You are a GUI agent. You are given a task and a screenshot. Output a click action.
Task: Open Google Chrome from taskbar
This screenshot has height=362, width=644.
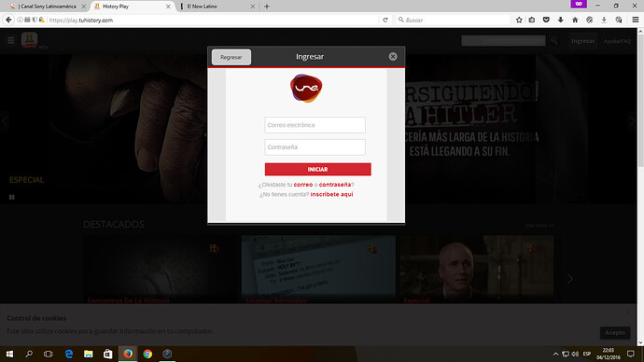(x=147, y=354)
